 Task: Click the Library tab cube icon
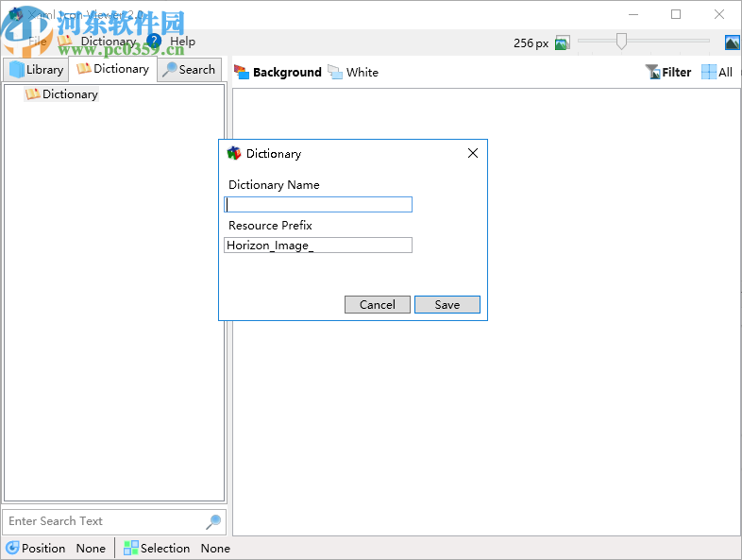17,70
